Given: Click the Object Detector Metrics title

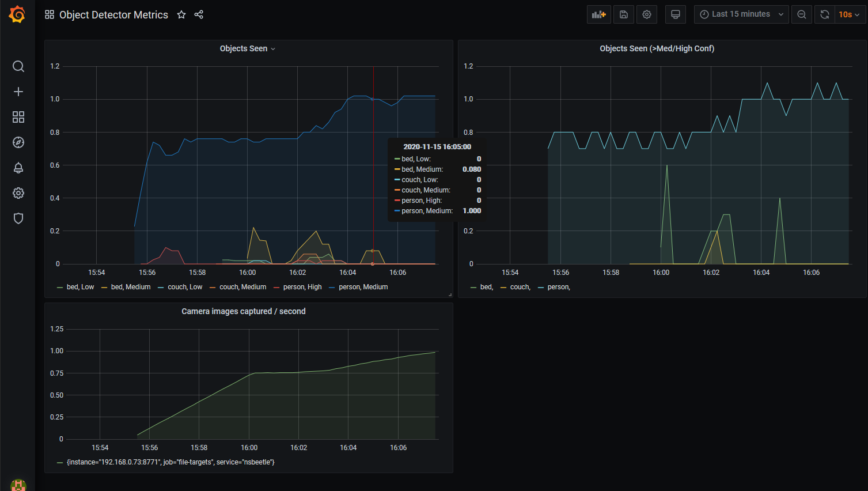Looking at the screenshot, I should pyautogui.click(x=114, y=14).
